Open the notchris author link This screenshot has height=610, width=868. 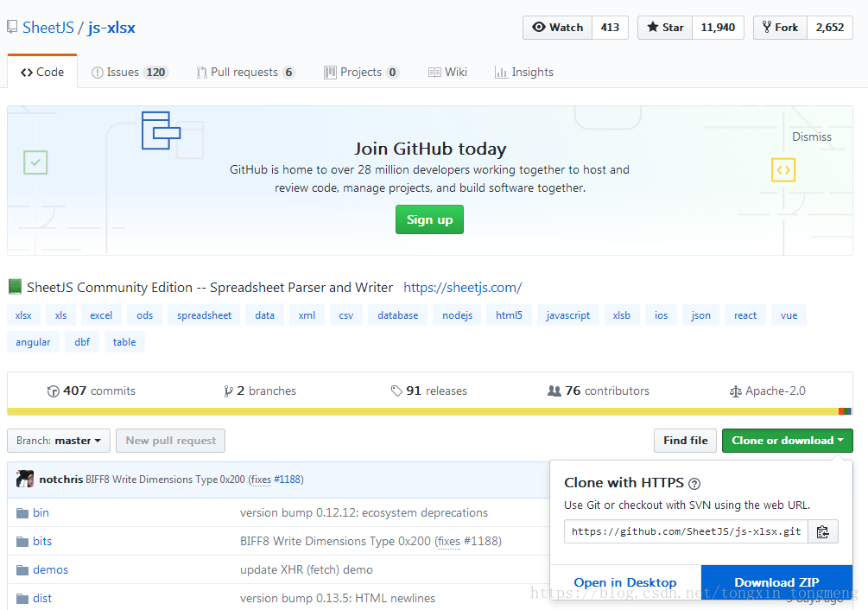(61, 480)
